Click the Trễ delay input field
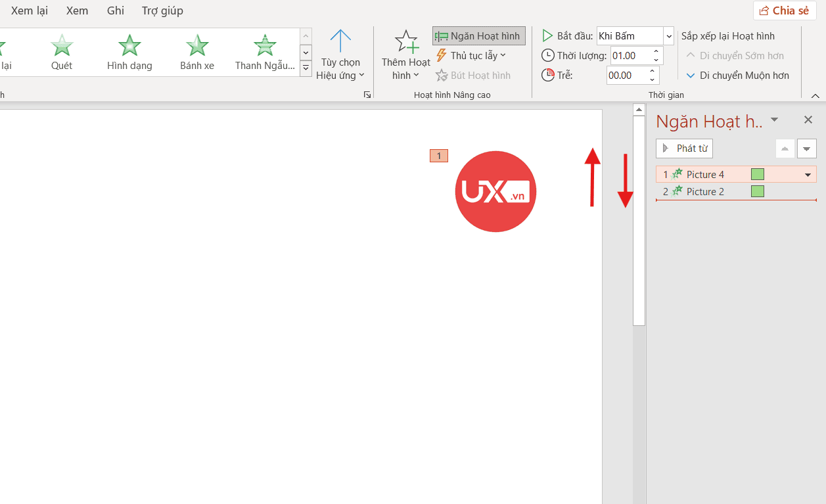This screenshot has height=504, width=826. click(626, 76)
